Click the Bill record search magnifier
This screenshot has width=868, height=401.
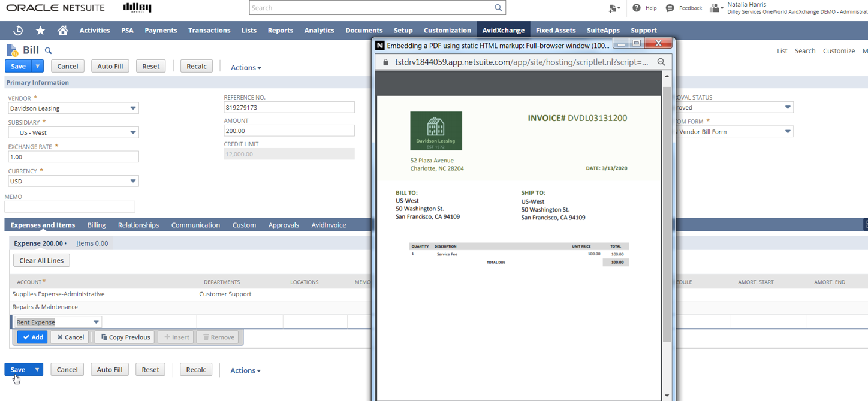click(49, 50)
